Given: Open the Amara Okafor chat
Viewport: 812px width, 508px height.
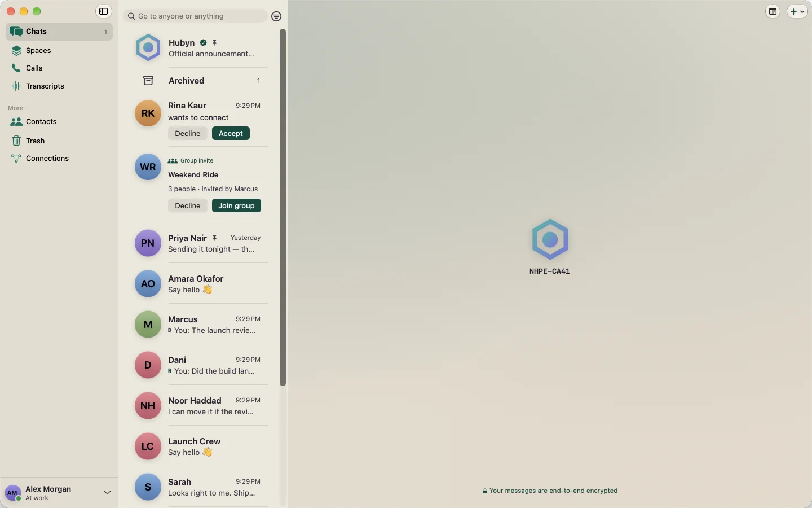Looking at the screenshot, I should 201,284.
